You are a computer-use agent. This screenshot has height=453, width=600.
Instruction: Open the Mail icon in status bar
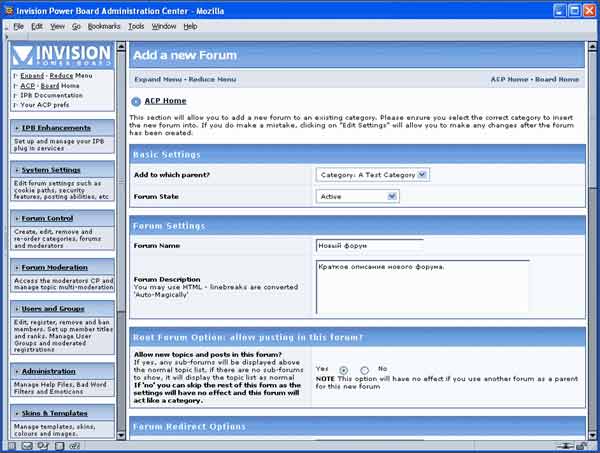(x=27, y=446)
